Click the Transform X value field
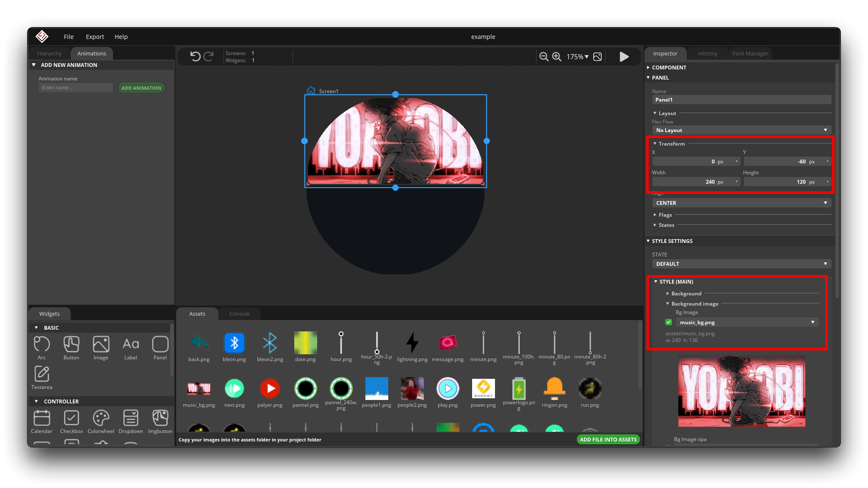Viewport: 868px width, 488px height. (x=696, y=161)
